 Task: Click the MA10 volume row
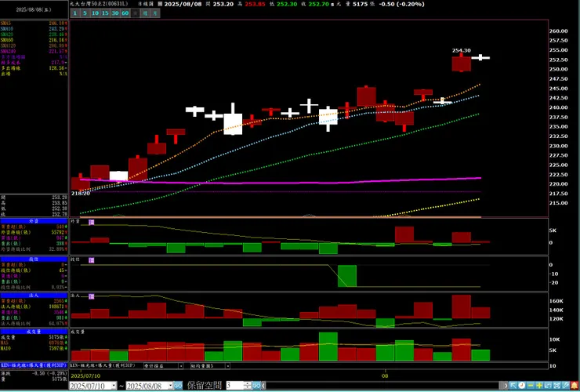point(34,348)
